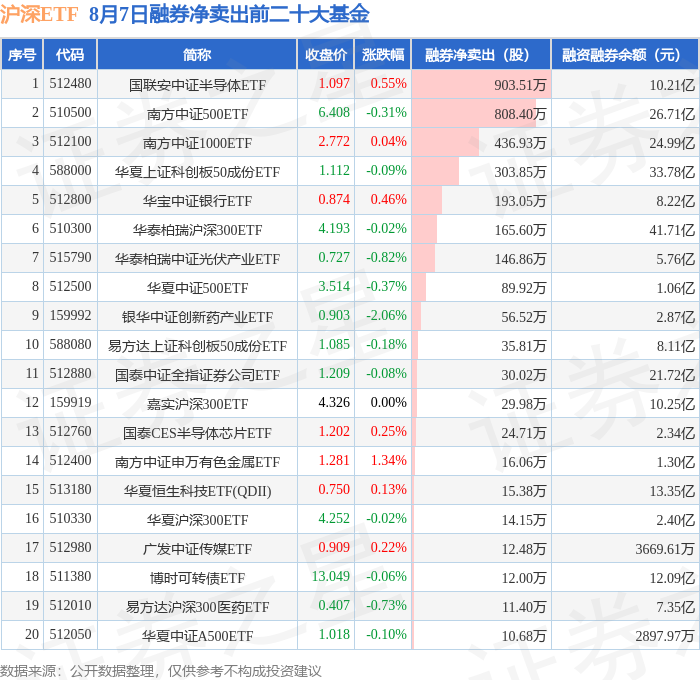The height and width of the screenshot is (680, 700).
Task: Select fund name 国泰CES半导体芯片ETF
Action: coord(197,433)
